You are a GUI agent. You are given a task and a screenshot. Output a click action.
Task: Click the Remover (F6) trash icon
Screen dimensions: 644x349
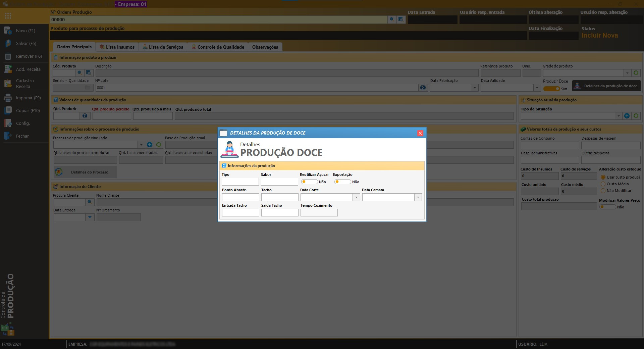pyautogui.click(x=8, y=57)
